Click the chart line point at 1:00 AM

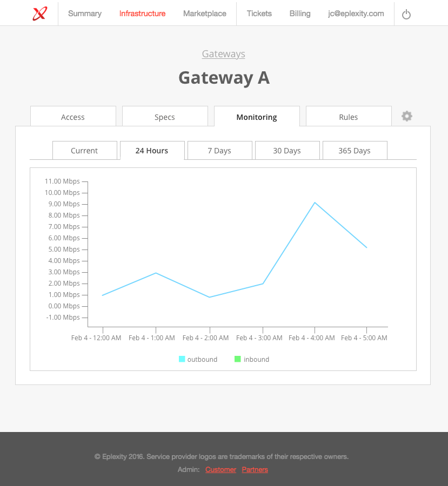tap(156, 273)
